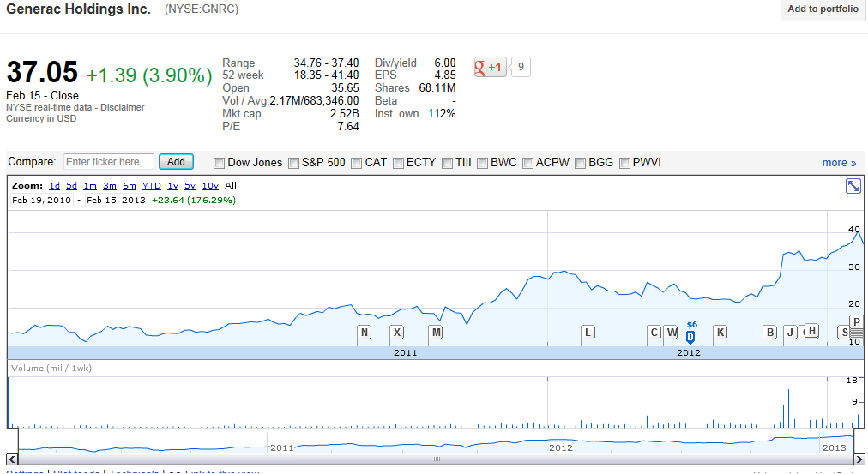868x474 pixels.
Task: Set chart zoom to 1d
Action: pyautogui.click(x=54, y=186)
